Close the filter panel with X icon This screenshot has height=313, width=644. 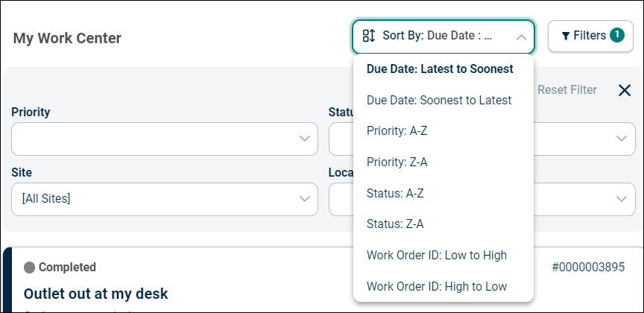[625, 90]
